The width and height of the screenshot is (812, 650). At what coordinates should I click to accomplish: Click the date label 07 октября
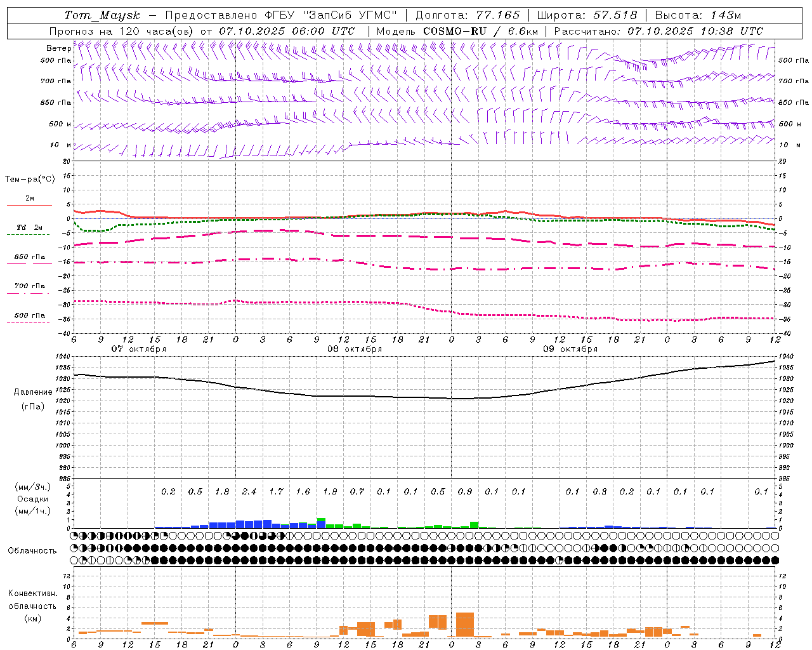139,349
